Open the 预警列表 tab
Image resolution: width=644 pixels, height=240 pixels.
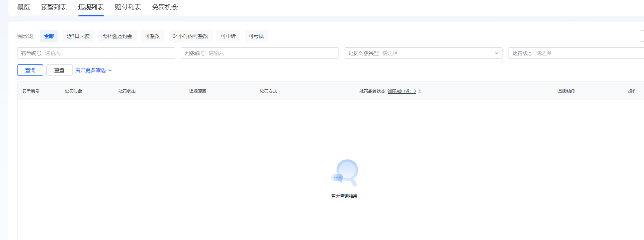[x=54, y=7]
